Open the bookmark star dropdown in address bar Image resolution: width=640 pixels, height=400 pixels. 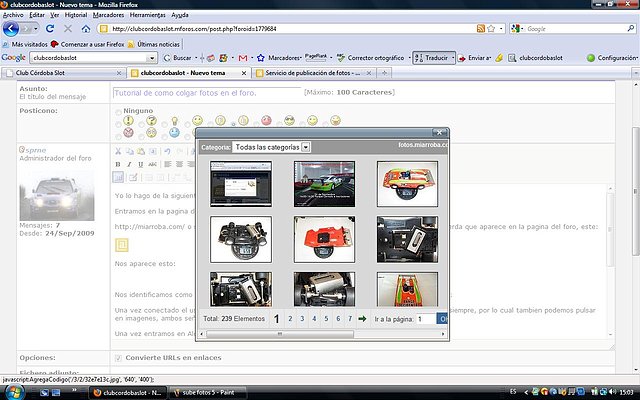point(501,29)
